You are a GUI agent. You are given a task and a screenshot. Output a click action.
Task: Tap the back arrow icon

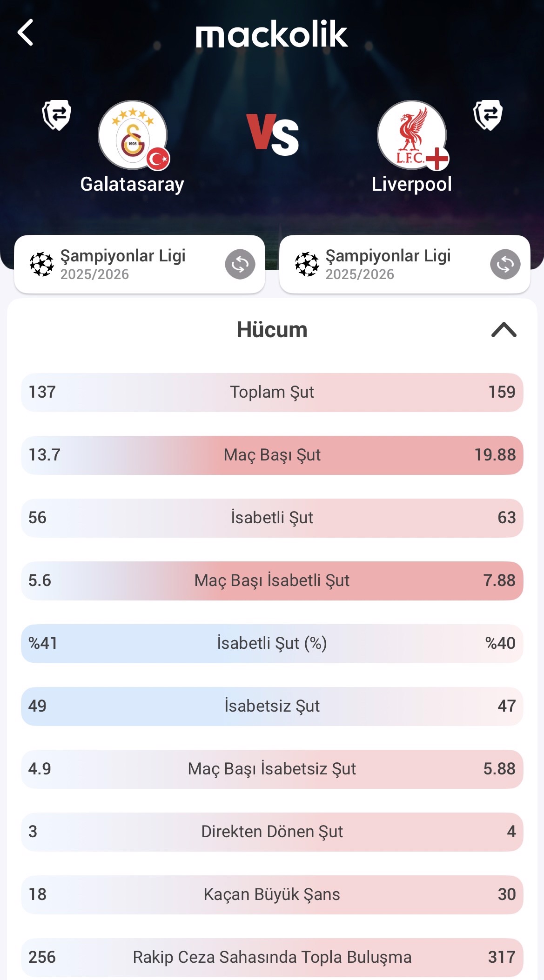(26, 33)
